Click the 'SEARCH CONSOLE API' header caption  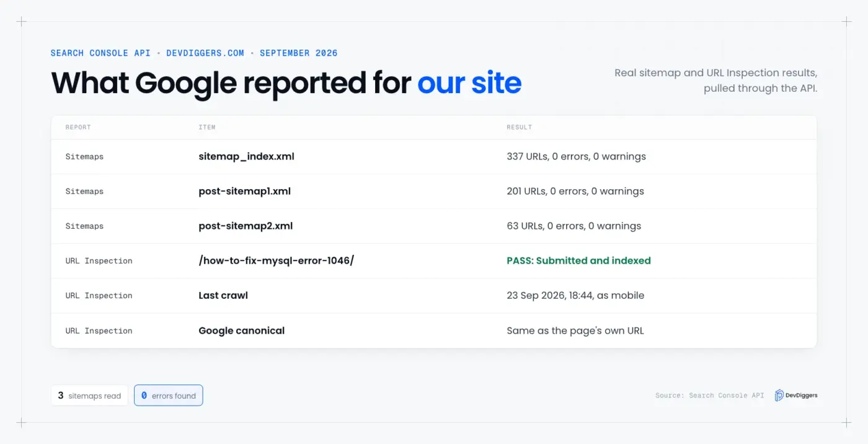pyautogui.click(x=100, y=53)
